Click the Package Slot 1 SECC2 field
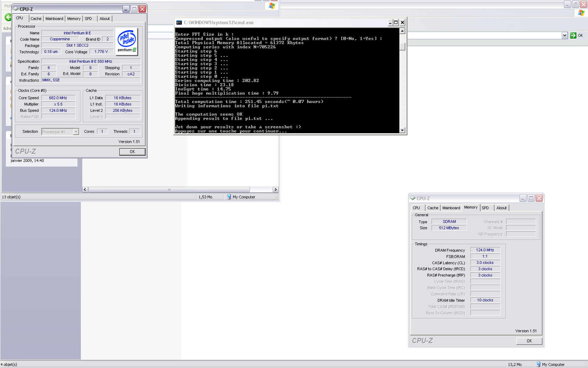588x368 pixels. click(x=77, y=45)
